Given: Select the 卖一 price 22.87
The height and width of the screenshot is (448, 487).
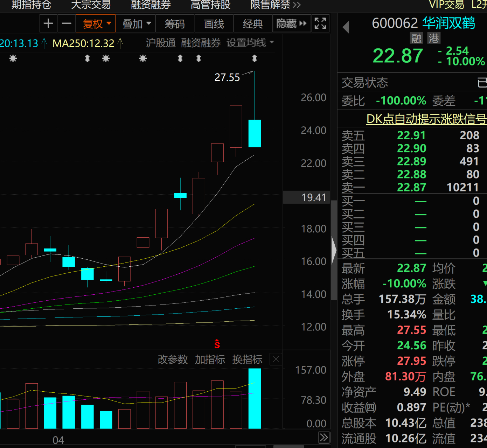Looking at the screenshot, I should click(x=411, y=187).
